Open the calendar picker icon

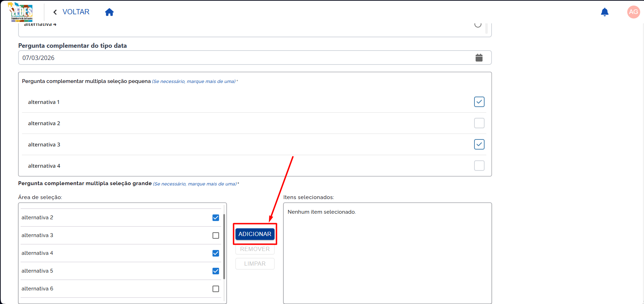tap(479, 58)
